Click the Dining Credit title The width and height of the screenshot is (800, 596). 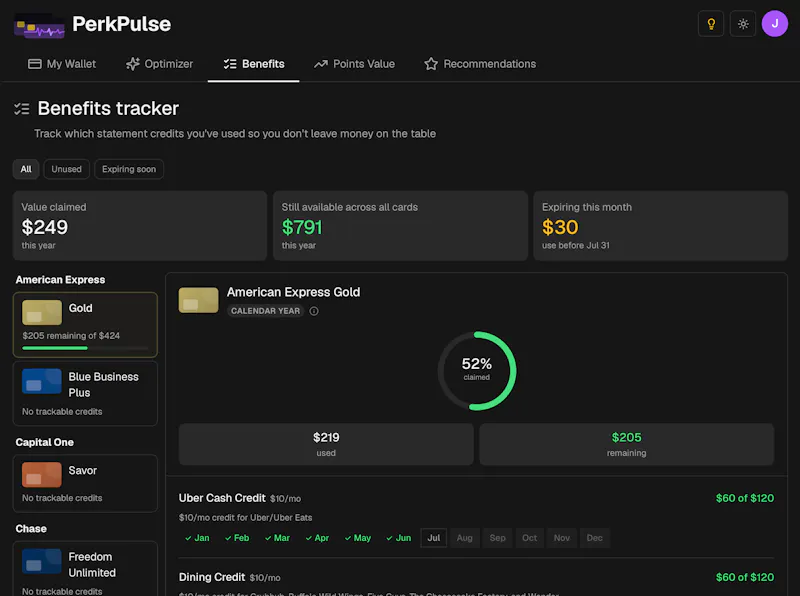pyautogui.click(x=212, y=577)
